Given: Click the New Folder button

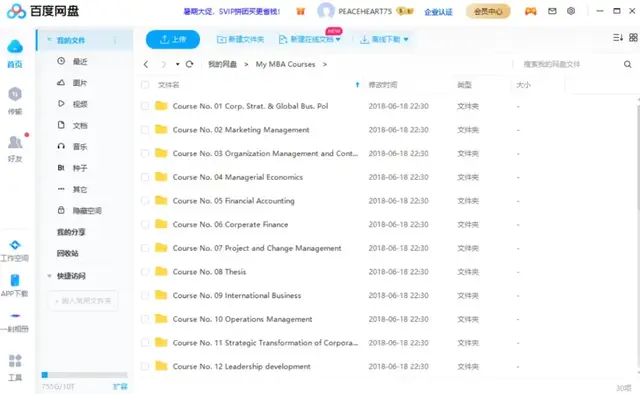Looking at the screenshot, I should pos(240,39).
